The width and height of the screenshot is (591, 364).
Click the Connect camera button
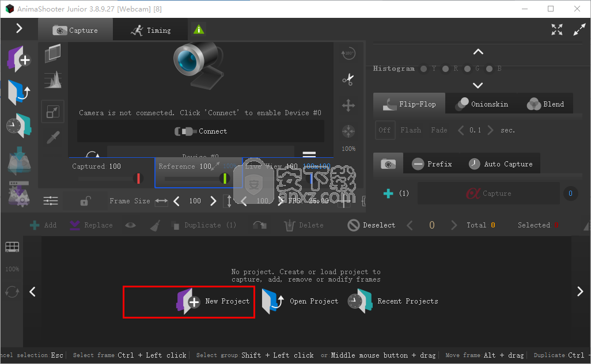[x=200, y=131]
